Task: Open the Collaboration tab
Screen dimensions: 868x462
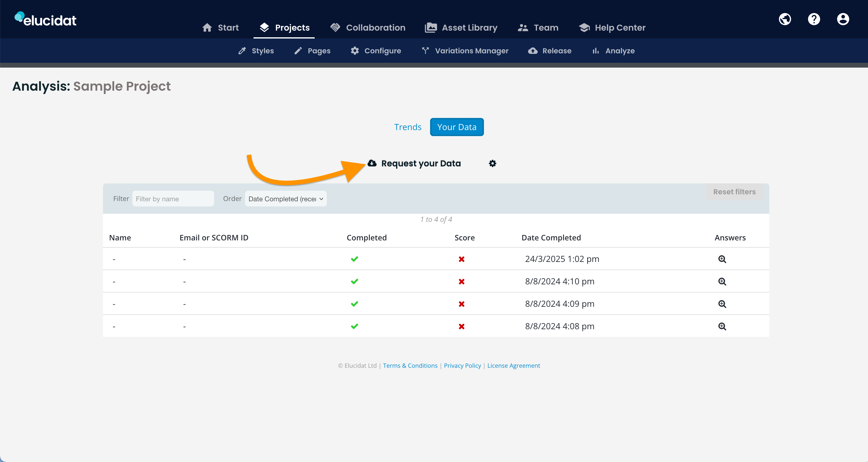Action: [368, 28]
